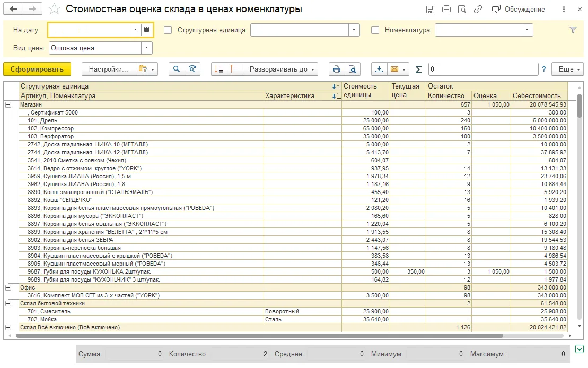Open the Вид цены dropdown

tap(147, 48)
